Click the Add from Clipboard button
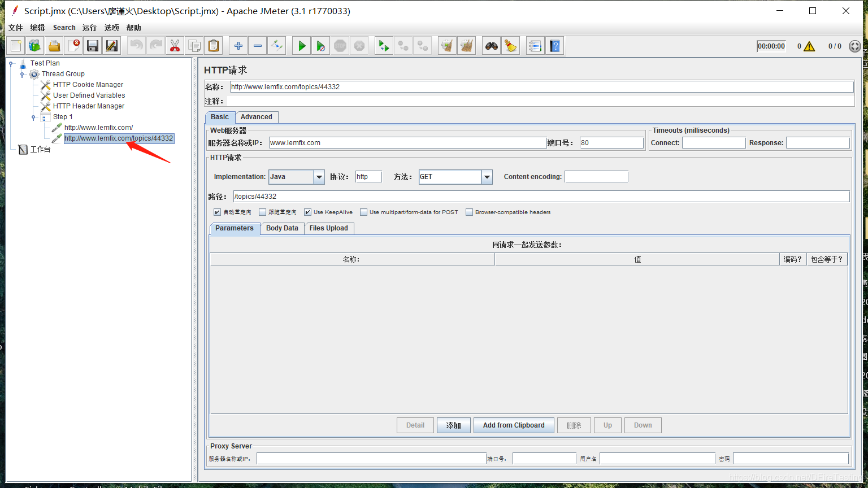This screenshot has height=488, width=868. tap(514, 425)
